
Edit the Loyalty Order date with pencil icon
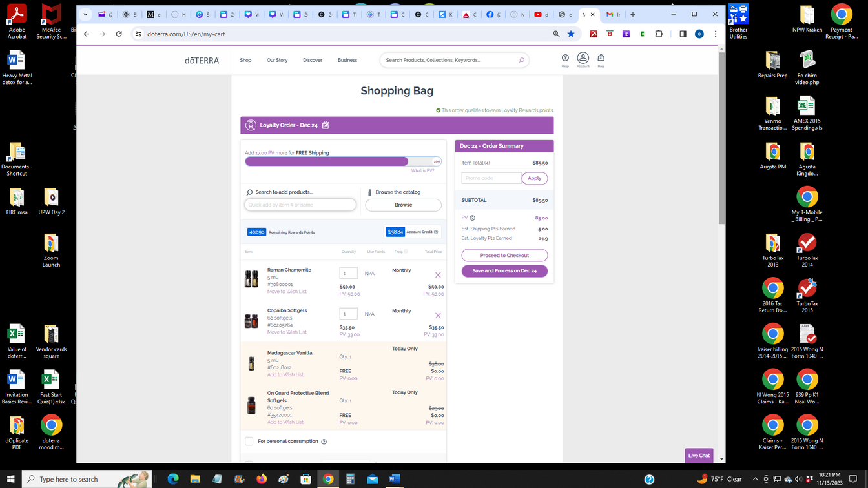(x=325, y=125)
